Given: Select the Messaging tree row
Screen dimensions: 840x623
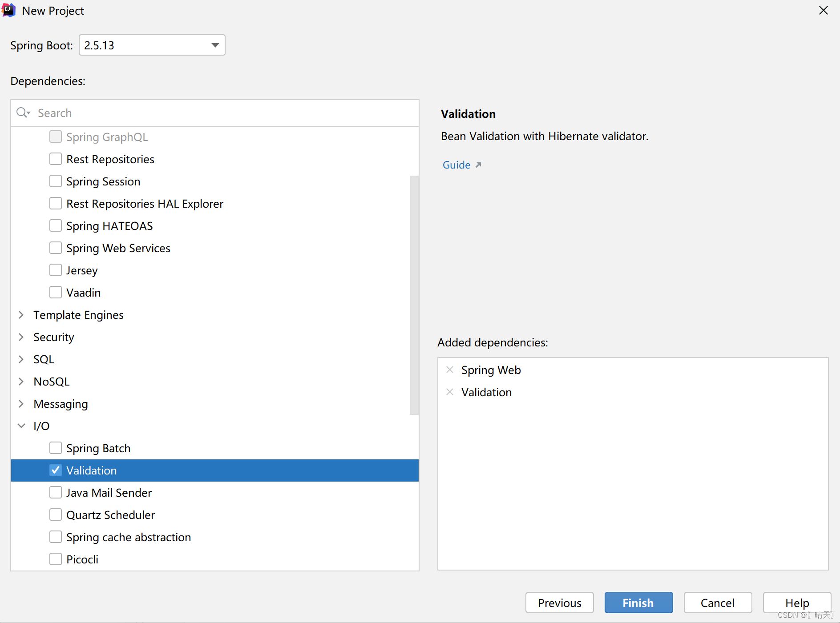Looking at the screenshot, I should pyautogui.click(x=214, y=404).
